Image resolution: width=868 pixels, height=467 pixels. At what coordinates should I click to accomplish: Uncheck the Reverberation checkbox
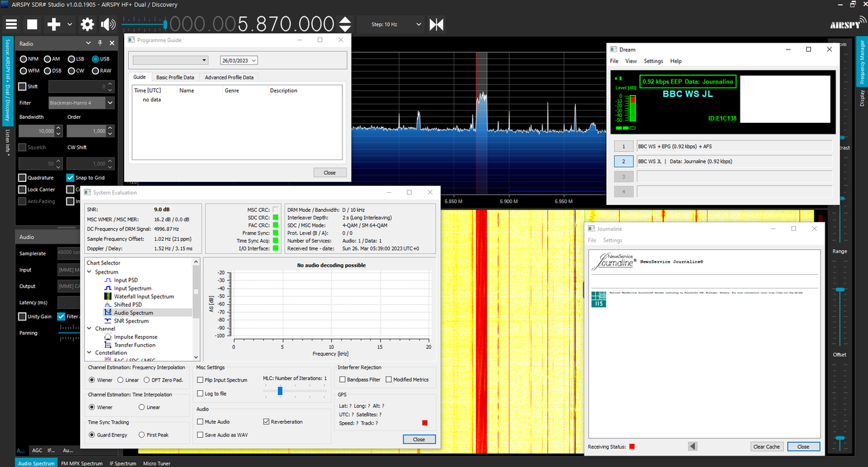[x=267, y=422]
